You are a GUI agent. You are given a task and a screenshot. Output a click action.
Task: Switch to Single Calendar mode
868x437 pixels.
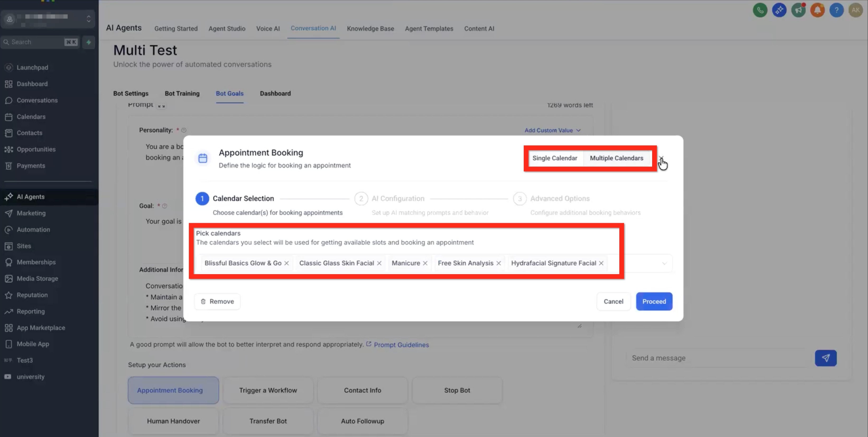555,158
